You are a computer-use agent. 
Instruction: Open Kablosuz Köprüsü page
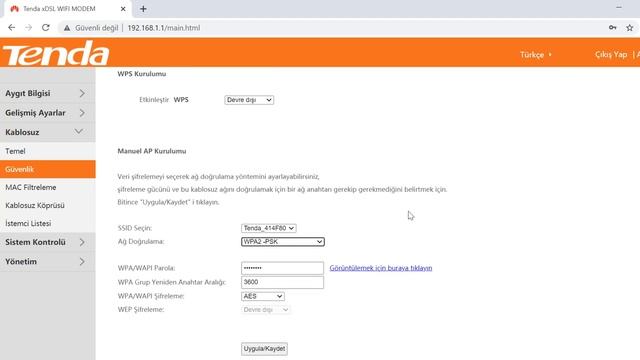[48, 205]
